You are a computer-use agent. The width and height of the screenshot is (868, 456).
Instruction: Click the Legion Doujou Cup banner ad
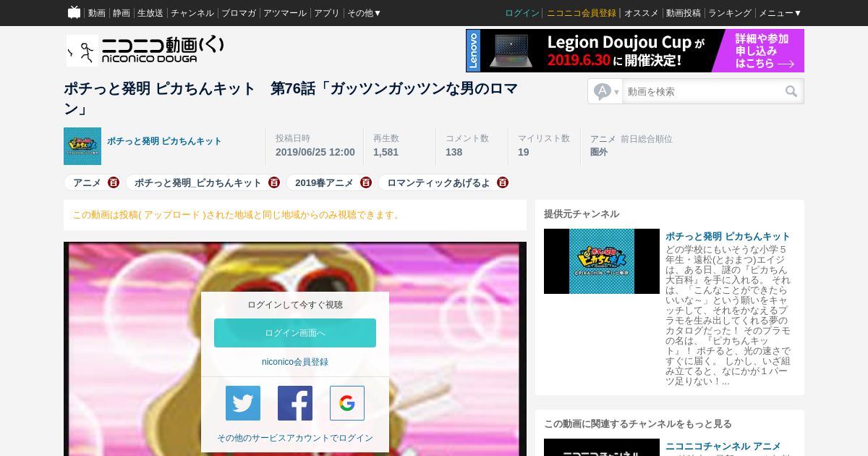[x=635, y=51]
